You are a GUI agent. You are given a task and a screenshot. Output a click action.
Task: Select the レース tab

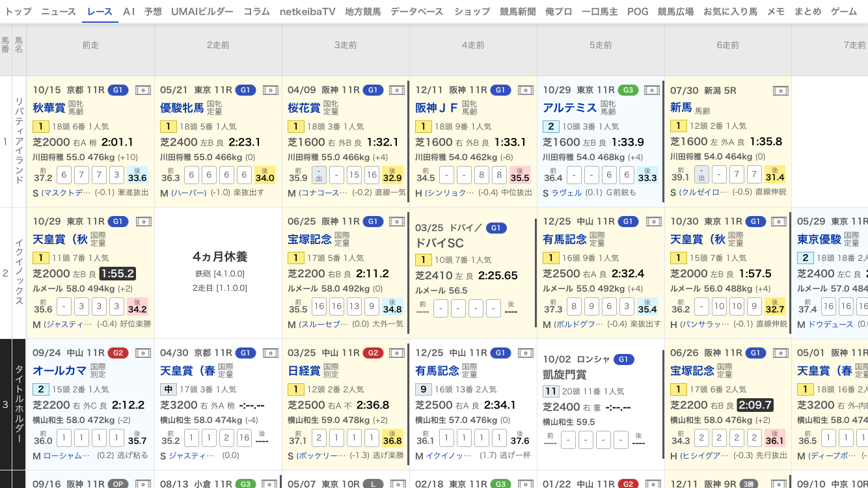(100, 12)
